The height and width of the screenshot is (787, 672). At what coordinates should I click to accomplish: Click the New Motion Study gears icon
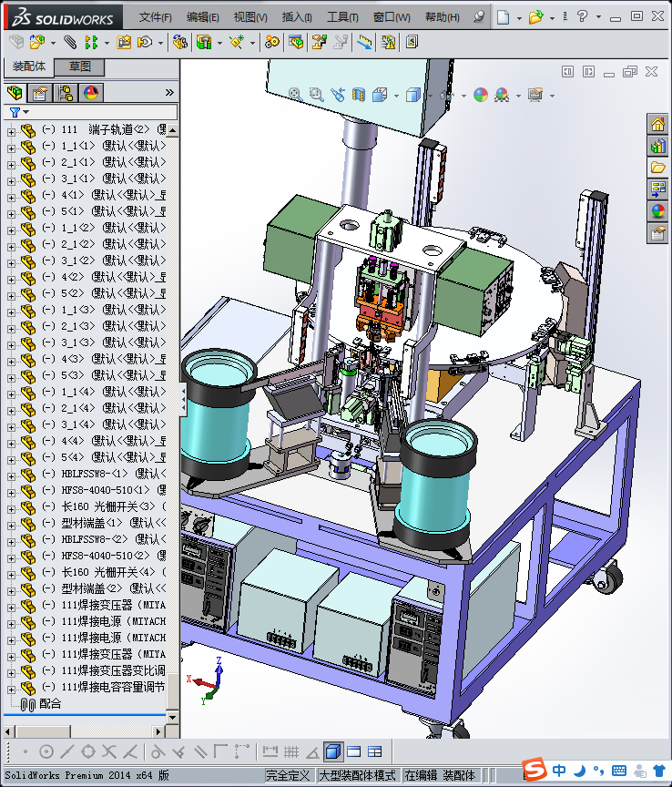[x=272, y=43]
